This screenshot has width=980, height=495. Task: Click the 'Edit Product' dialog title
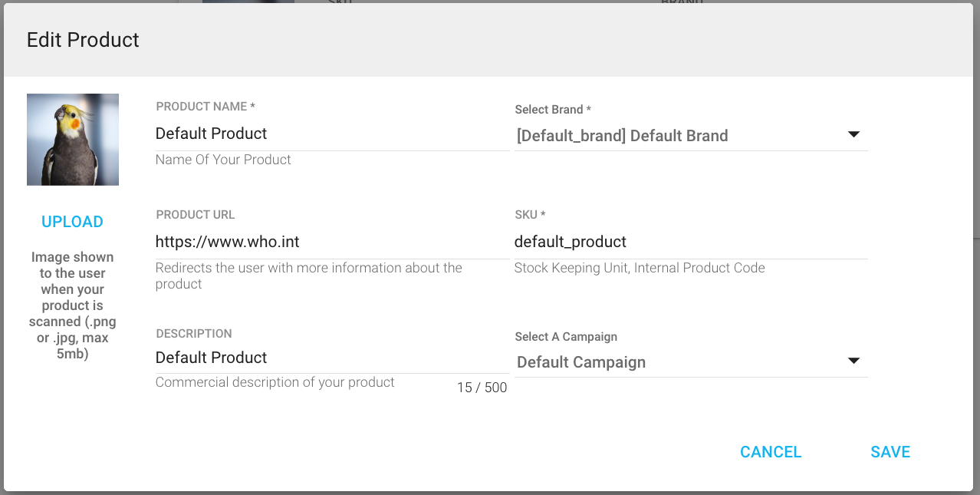coord(82,39)
